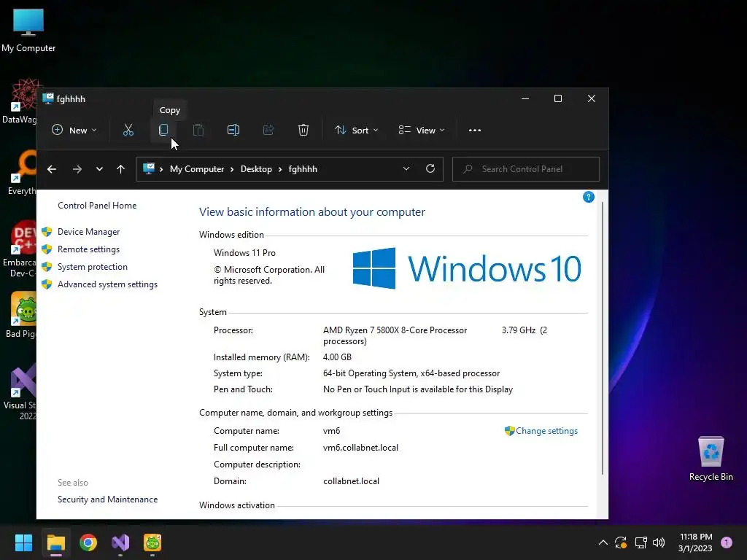
Task: Select My Computer desktop icon
Action: pos(28,29)
